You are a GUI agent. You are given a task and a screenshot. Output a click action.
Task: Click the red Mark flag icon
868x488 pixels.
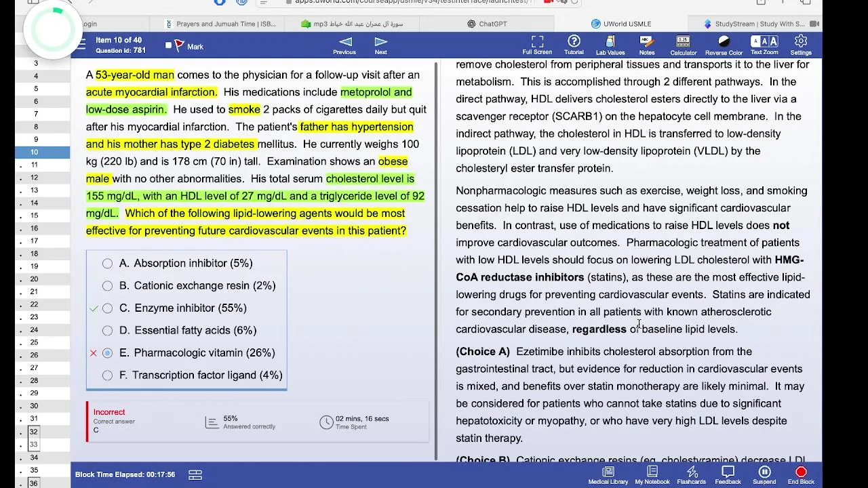(x=179, y=46)
